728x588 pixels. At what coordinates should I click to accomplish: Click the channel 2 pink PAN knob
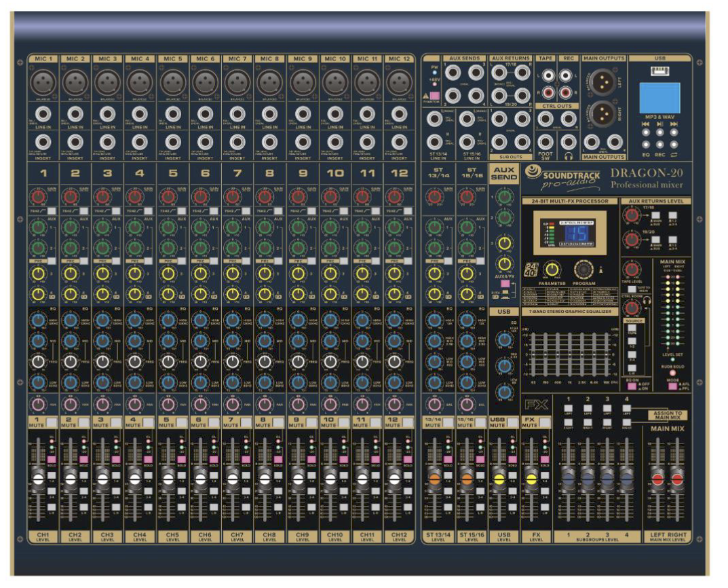point(71,404)
